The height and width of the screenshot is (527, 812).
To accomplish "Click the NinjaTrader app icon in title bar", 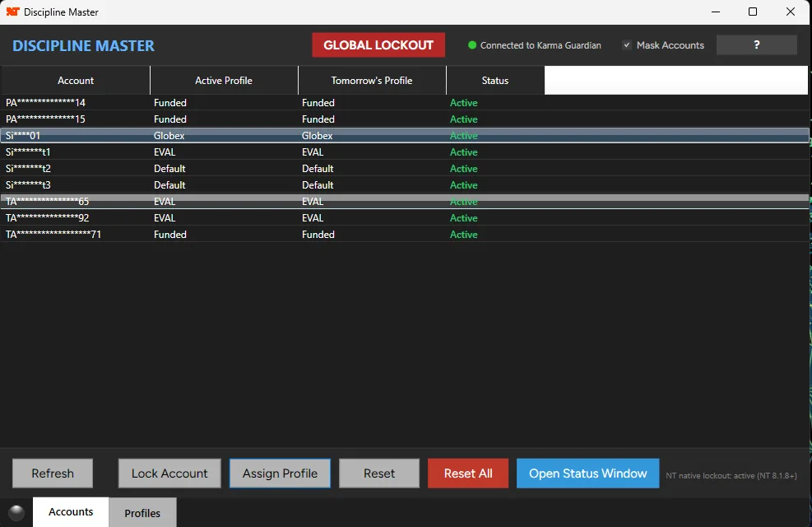I will click(12, 12).
